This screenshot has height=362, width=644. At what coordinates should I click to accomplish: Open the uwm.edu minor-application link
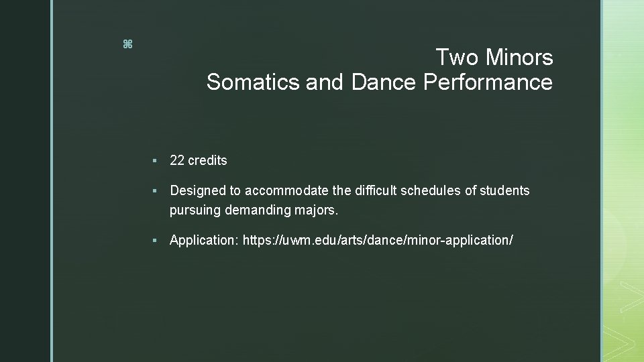point(378,240)
